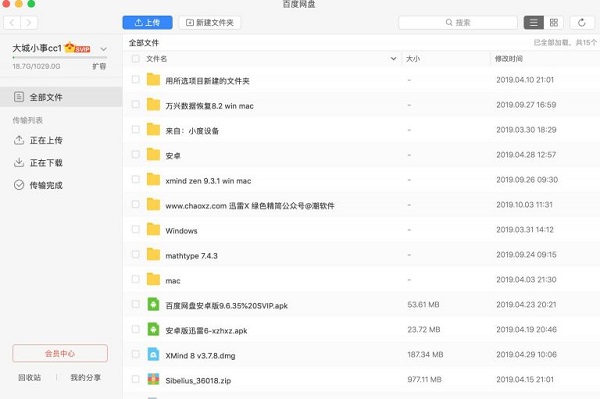Switch to grid view

tap(554, 23)
